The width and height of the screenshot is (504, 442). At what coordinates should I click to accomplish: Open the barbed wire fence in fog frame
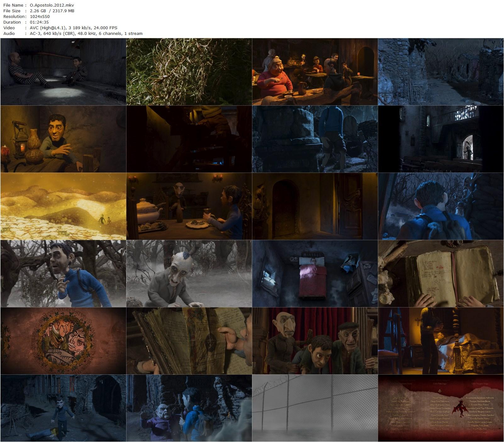315,408
